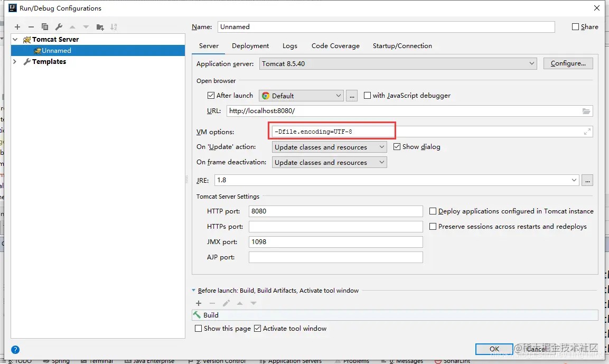Image resolution: width=609 pixels, height=364 pixels.
Task: Collapse the Tomcat Server tree node
Action: (15, 40)
